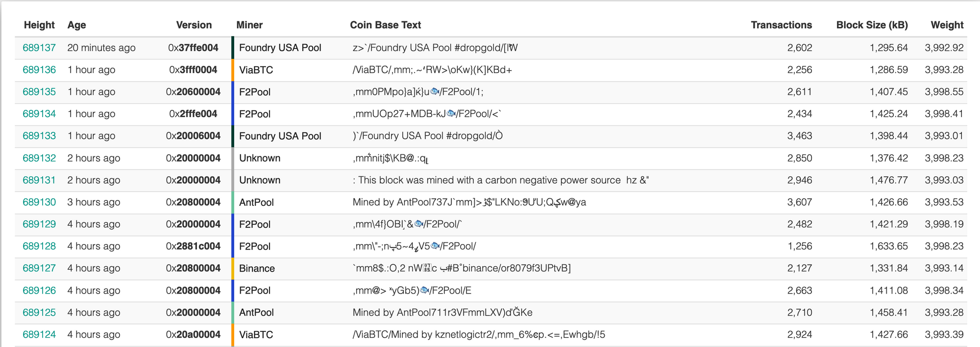Image resolution: width=980 pixels, height=347 pixels.
Task: Sort by the Height column header
Action: pos(40,25)
